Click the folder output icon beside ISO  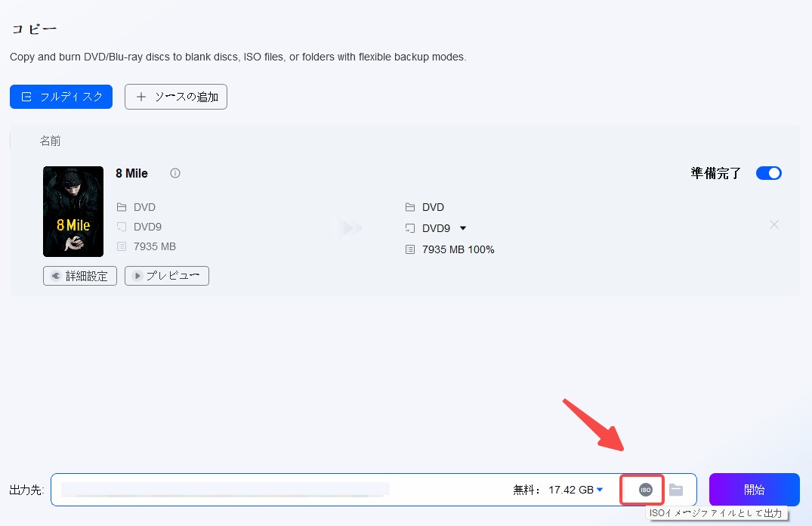coord(676,490)
